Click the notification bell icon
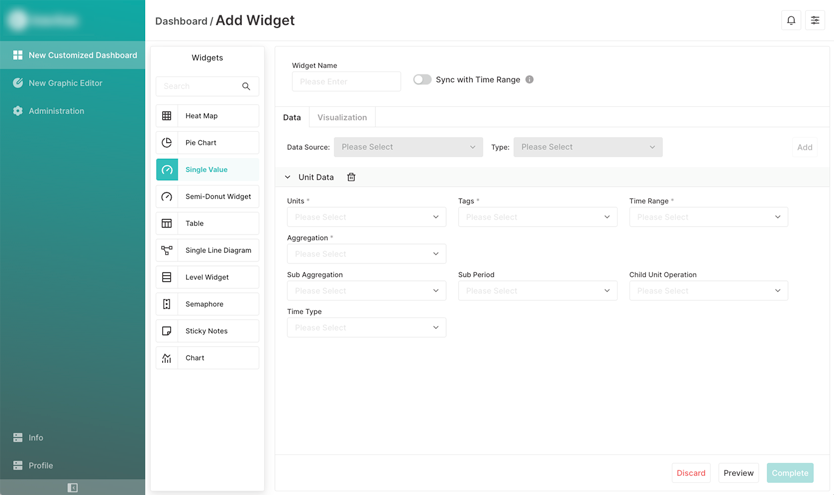The width and height of the screenshot is (834, 495). click(x=791, y=20)
